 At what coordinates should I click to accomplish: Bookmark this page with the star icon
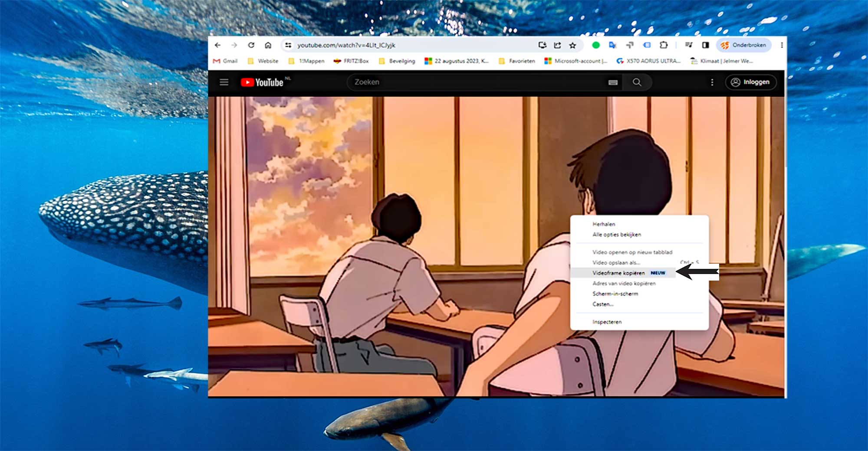pos(572,45)
